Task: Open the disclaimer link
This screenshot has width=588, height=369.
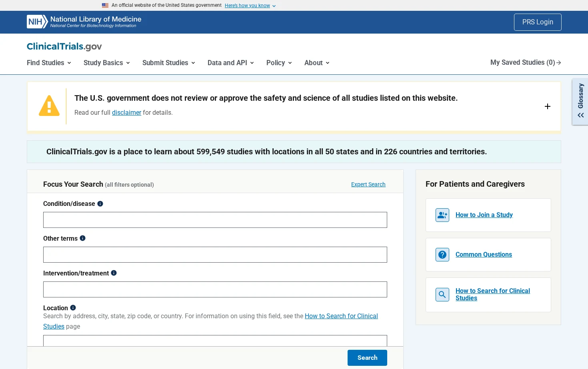Action: (x=126, y=113)
